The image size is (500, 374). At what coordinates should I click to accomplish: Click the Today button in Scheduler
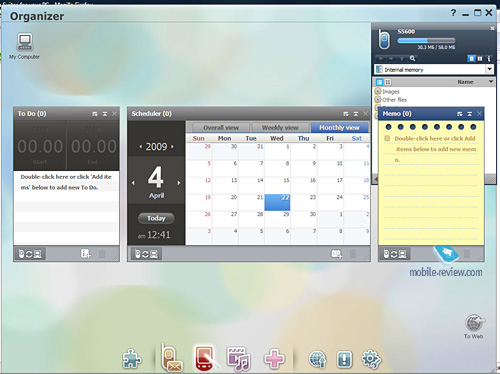[156, 218]
